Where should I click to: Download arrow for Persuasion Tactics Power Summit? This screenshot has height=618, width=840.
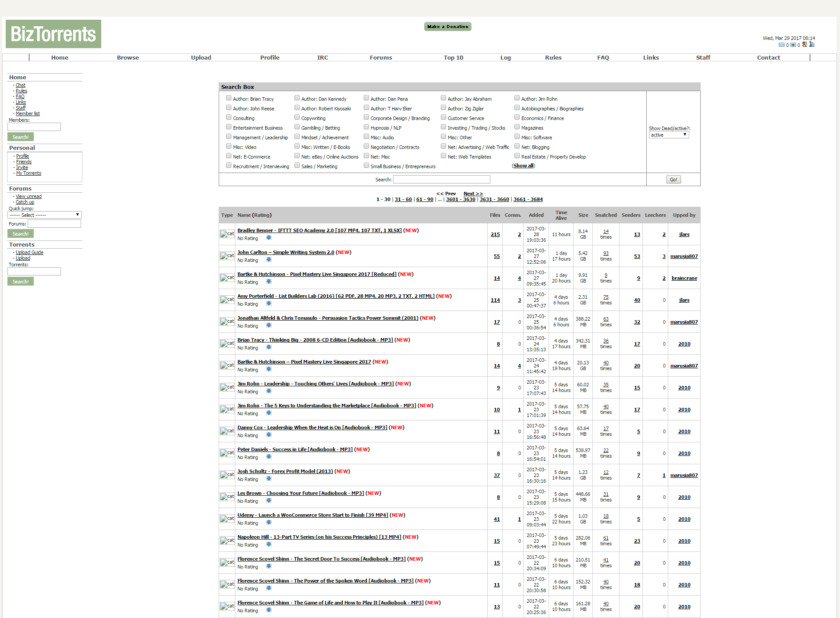pyautogui.click(x=269, y=325)
